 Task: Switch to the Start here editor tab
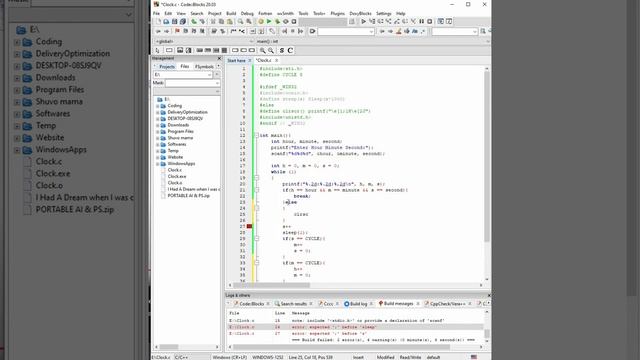pyautogui.click(x=236, y=60)
